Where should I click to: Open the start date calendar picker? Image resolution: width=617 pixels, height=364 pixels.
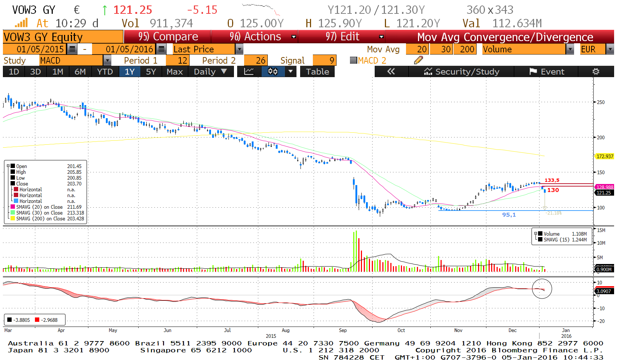[x=72, y=49]
